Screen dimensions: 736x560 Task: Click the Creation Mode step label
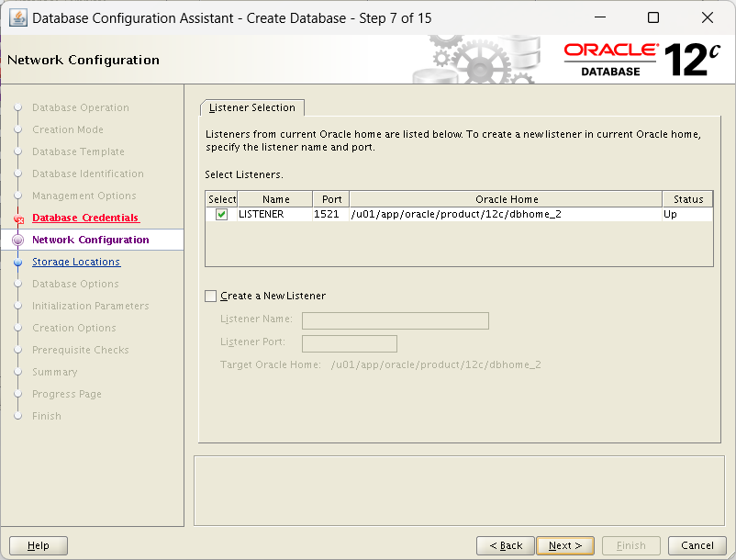tap(68, 129)
